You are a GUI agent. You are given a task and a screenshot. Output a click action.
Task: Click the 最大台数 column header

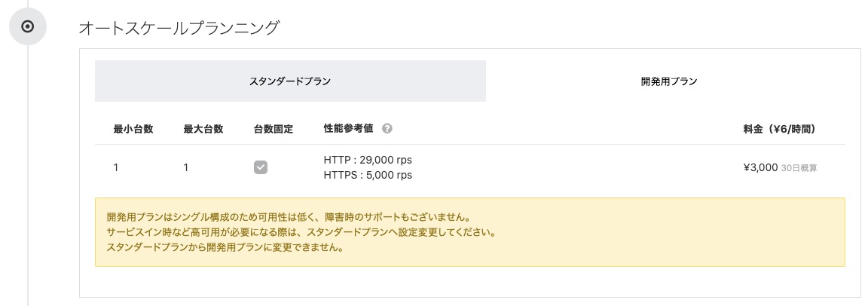coord(203,129)
